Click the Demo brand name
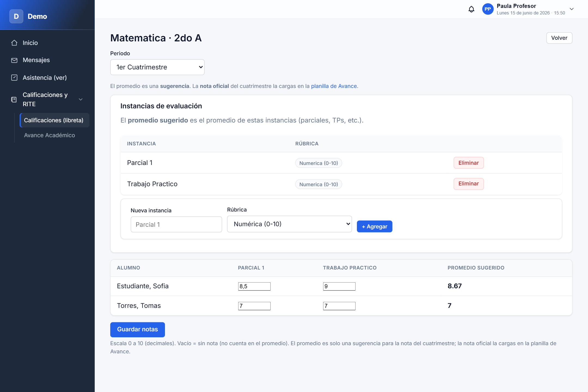This screenshot has height=392, width=588. click(x=37, y=17)
